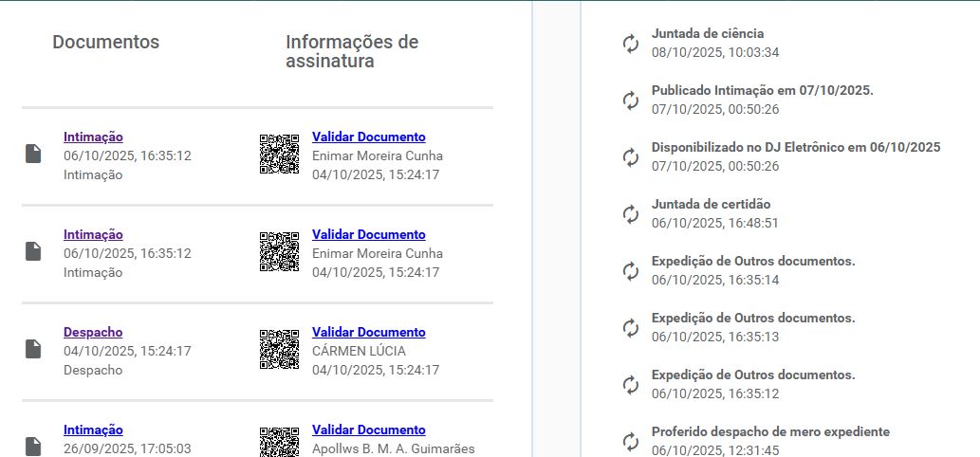Select the Juntada de ciência event text
The image size is (980, 457).
707,33
